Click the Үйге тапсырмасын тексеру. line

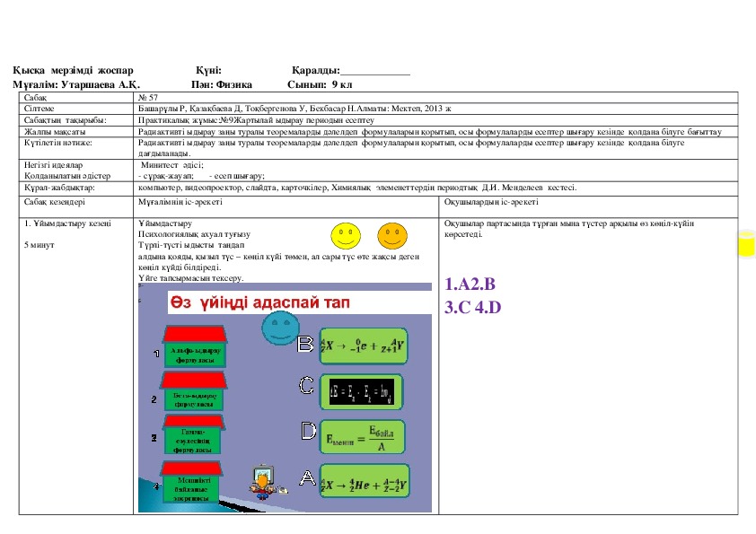(191, 278)
